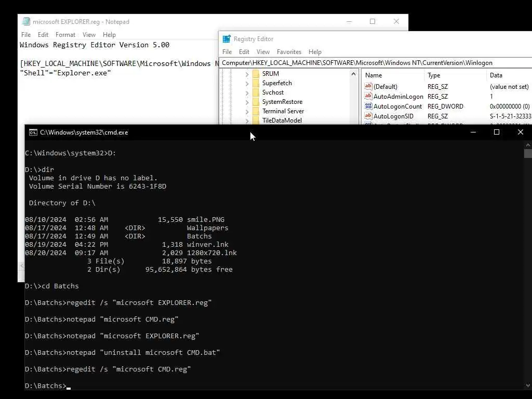Viewport: 532px width, 399px height.
Task: Expand the TileDataModel registry key
Action: click(247, 121)
